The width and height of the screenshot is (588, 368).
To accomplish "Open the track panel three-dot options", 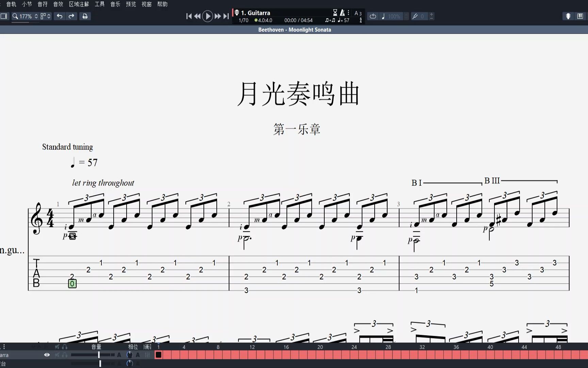I will [4, 347].
